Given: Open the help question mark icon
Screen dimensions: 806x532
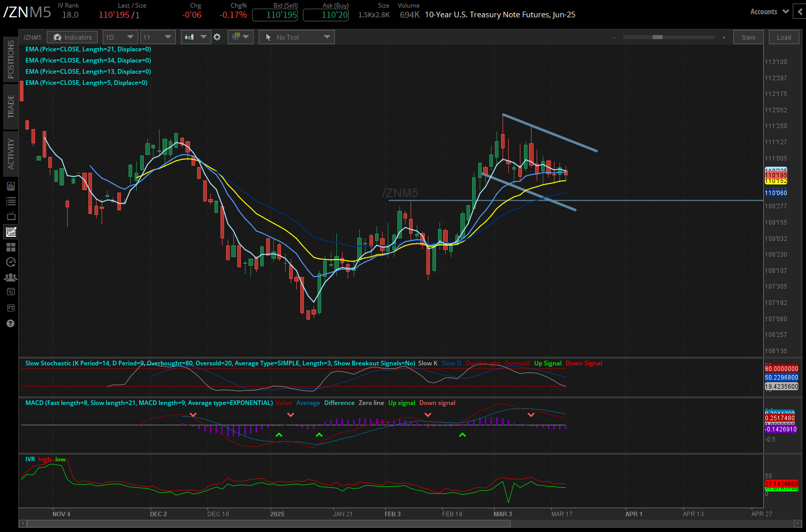Looking at the screenshot, I should click(x=10, y=324).
